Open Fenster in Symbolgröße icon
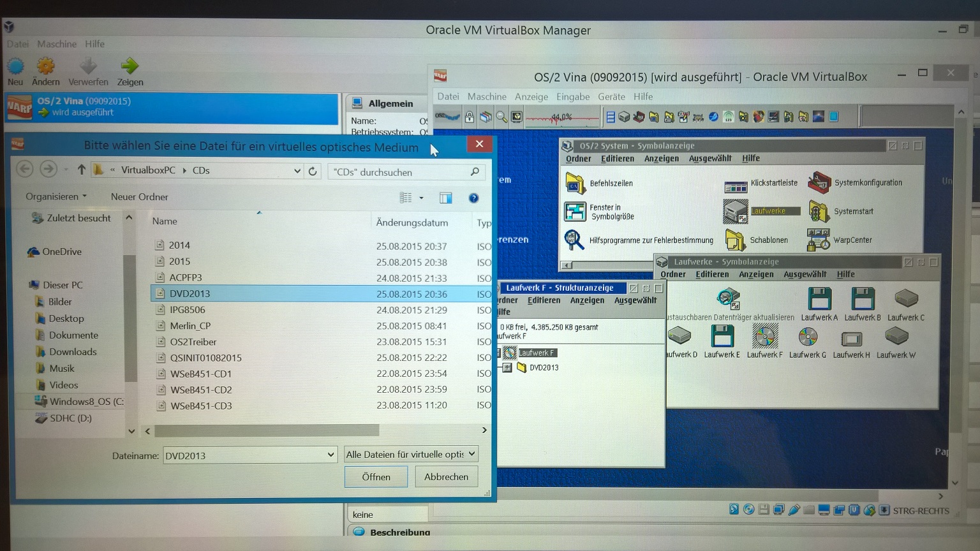Viewport: 980px width, 551px height. pos(575,211)
